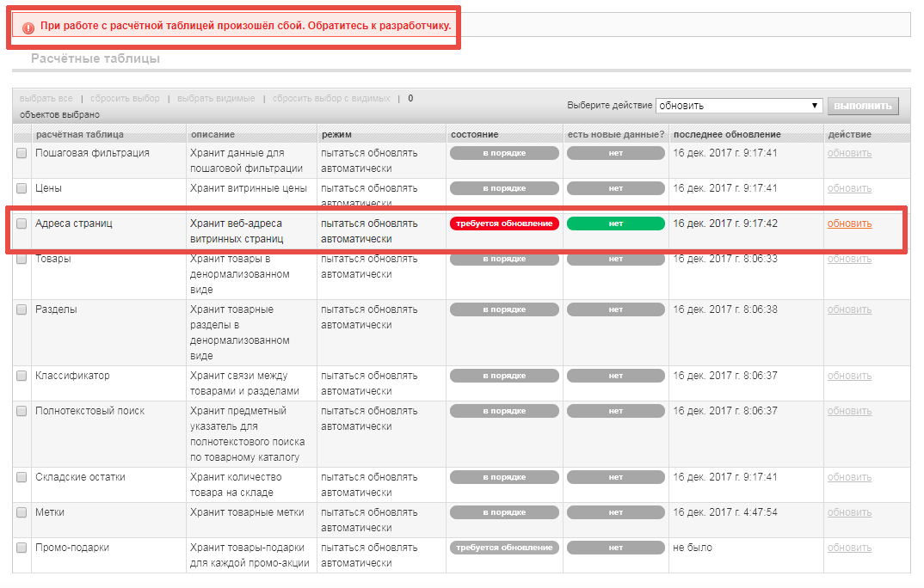The width and height of the screenshot is (924, 588).
Task: Select the Полнотекстовый поиск checkbox
Action: (22, 411)
